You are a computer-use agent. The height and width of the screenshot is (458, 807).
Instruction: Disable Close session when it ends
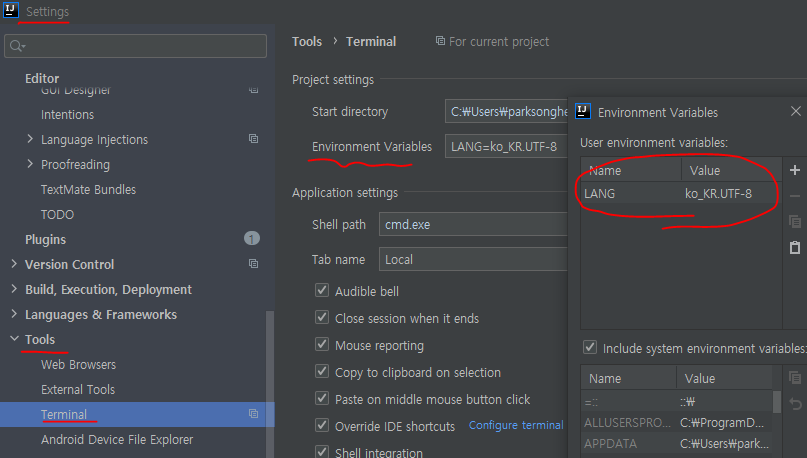point(322,317)
